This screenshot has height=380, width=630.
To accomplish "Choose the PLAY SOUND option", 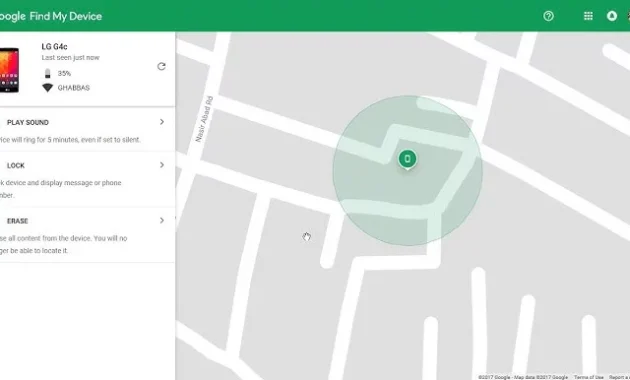I will pos(87,130).
